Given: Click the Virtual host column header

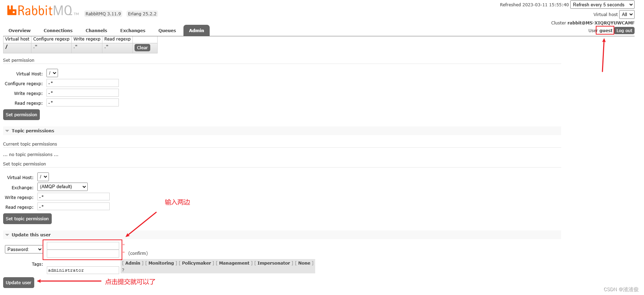Looking at the screenshot, I should (17, 39).
